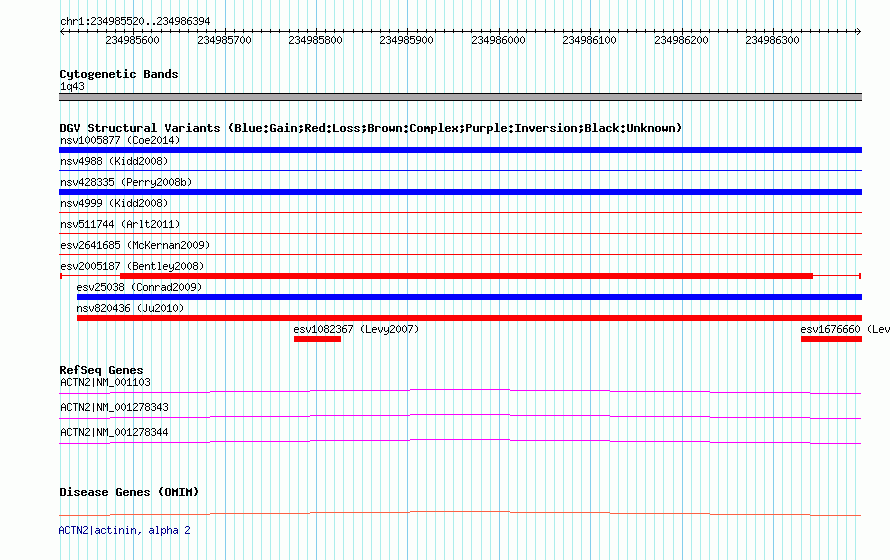Open variant esv25038 (Conrad2009) label
The width and height of the screenshot is (890, 560).
[x=139, y=287]
